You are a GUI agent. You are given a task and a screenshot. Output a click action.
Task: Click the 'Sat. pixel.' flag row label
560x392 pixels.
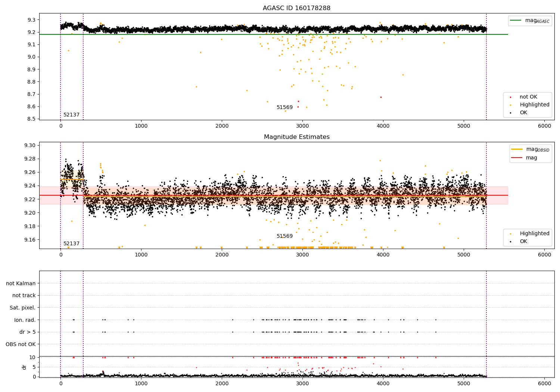[22, 308]
